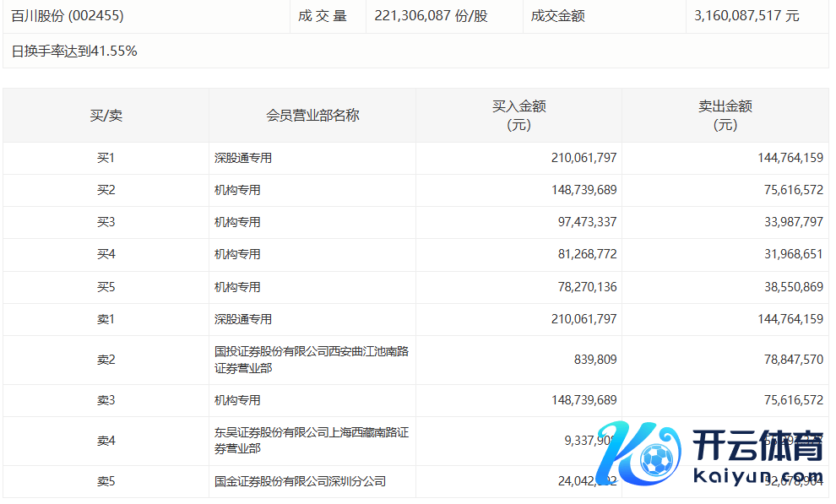The width and height of the screenshot is (836, 504).
Task: Select the 卖5 row label
Action: click(106, 481)
